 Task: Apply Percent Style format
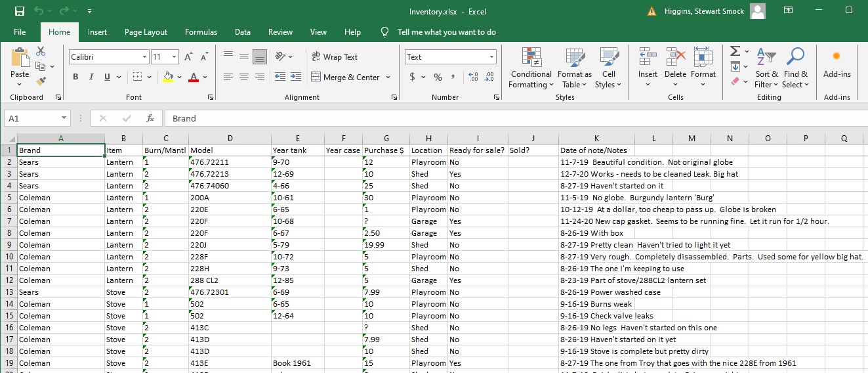click(x=438, y=77)
